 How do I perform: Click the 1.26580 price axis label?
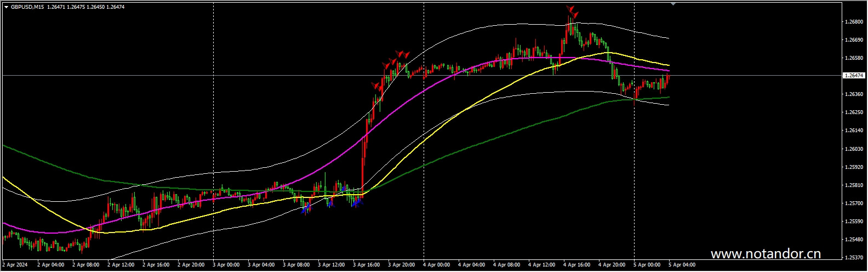(854, 58)
